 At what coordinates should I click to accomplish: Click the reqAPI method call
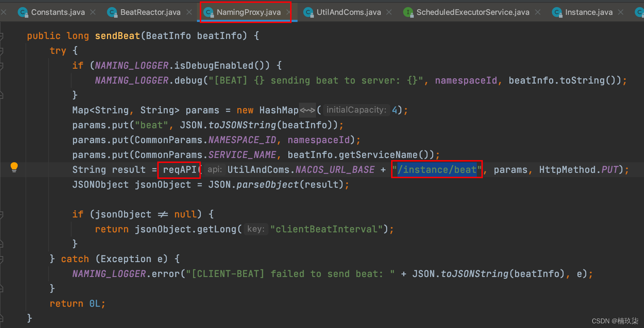coord(180,170)
